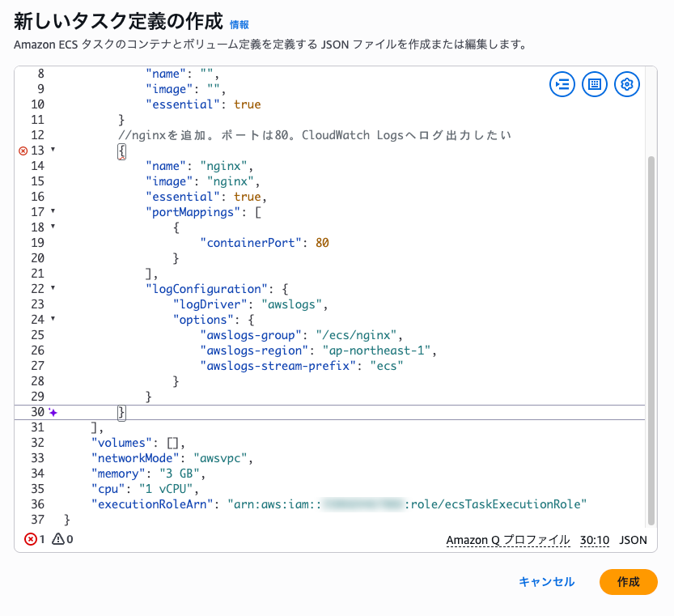This screenshot has height=616, width=674.
Task: Click "awslogs-stream-prefix" key on line 27
Action: 278,366
